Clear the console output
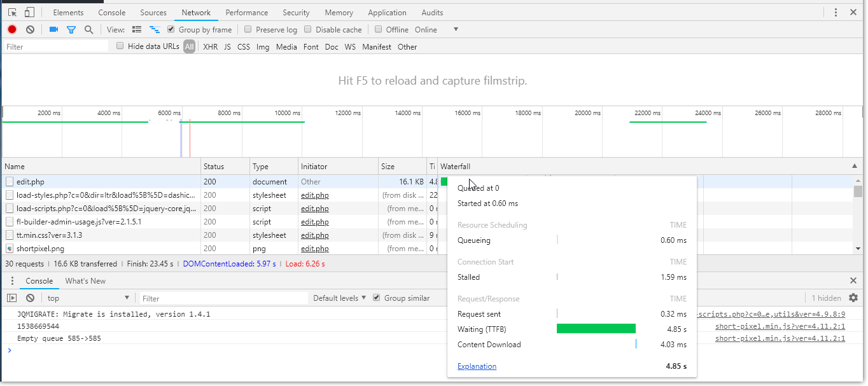 30,298
